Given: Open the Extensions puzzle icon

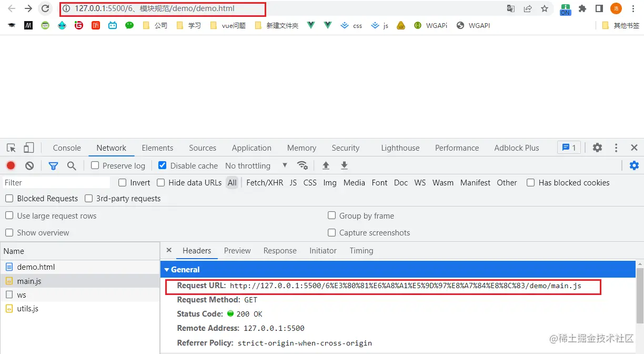Looking at the screenshot, I should pyautogui.click(x=582, y=8).
